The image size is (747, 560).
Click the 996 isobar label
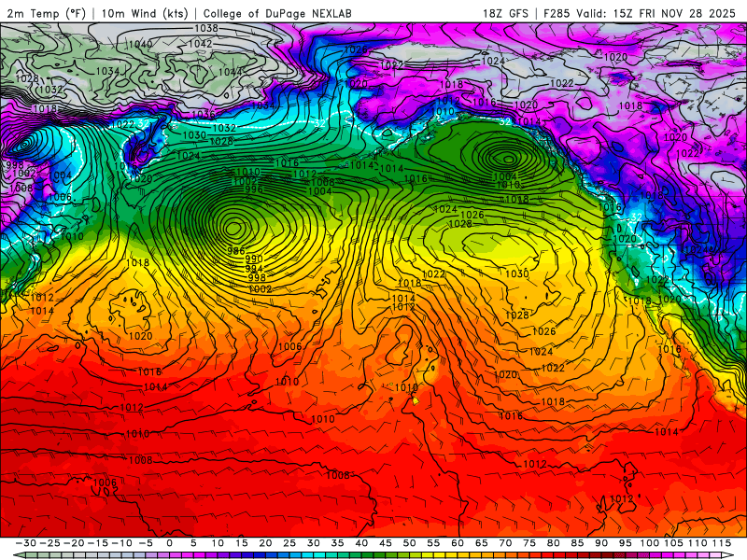click(253, 189)
